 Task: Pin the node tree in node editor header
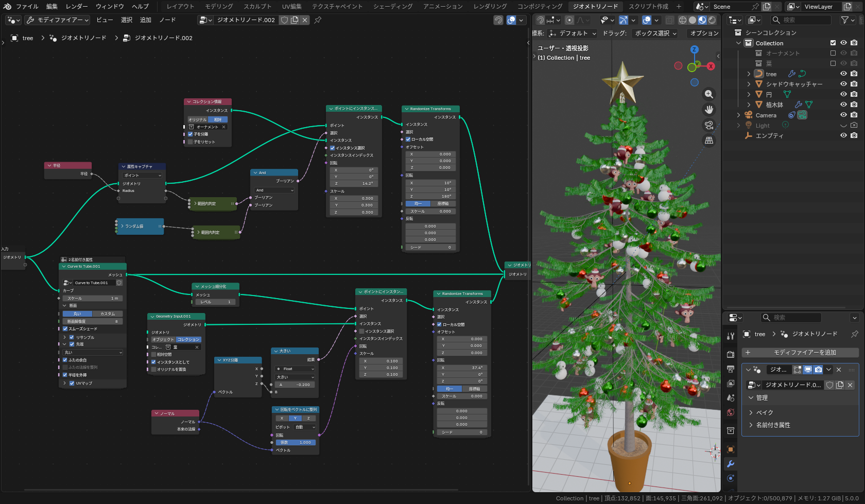click(x=318, y=20)
